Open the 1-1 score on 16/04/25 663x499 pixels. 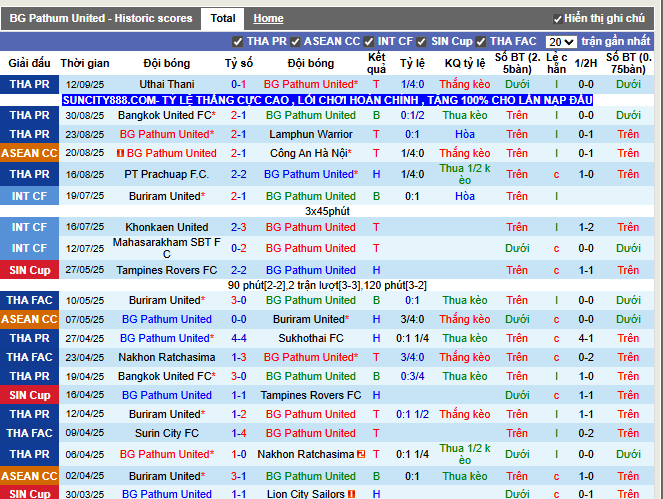point(238,395)
